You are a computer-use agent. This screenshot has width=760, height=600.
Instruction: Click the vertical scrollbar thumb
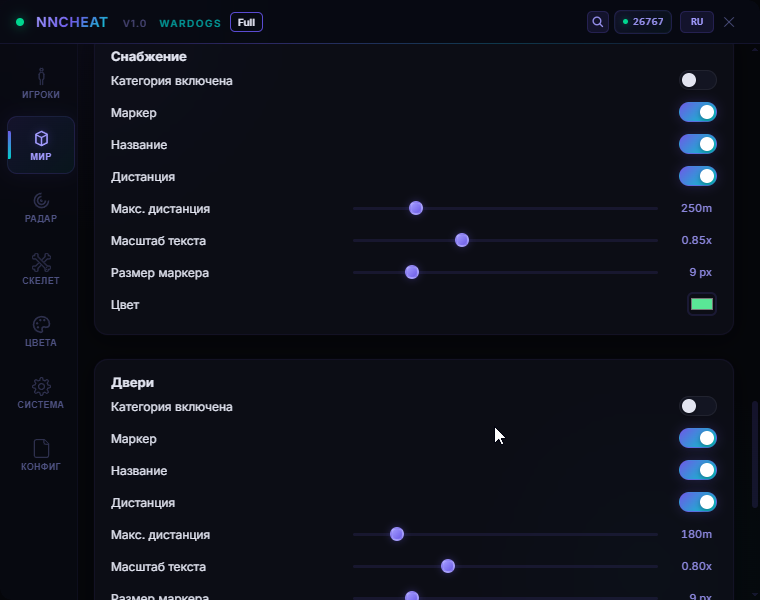755,454
